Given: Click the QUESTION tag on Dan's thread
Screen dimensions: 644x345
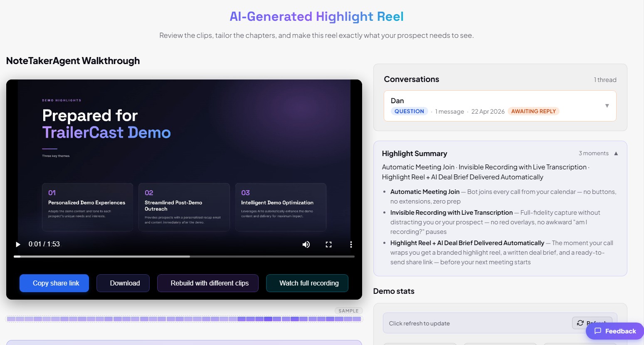Looking at the screenshot, I should click(x=409, y=111).
